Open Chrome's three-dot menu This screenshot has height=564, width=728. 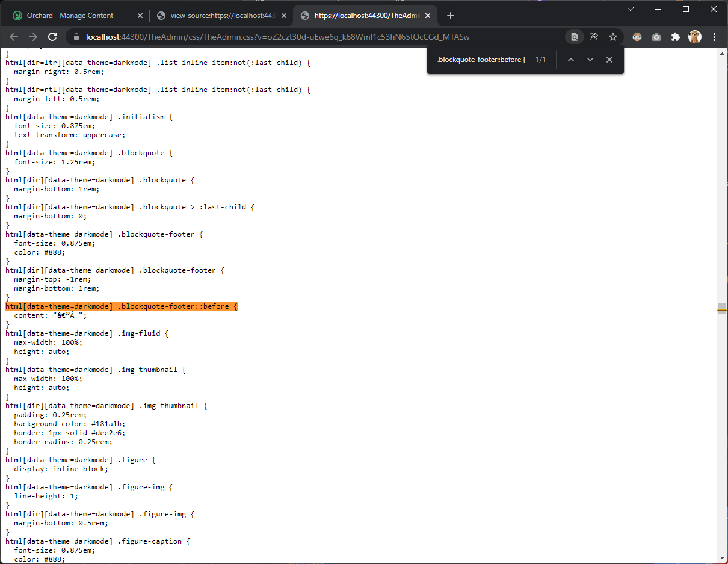point(715,37)
